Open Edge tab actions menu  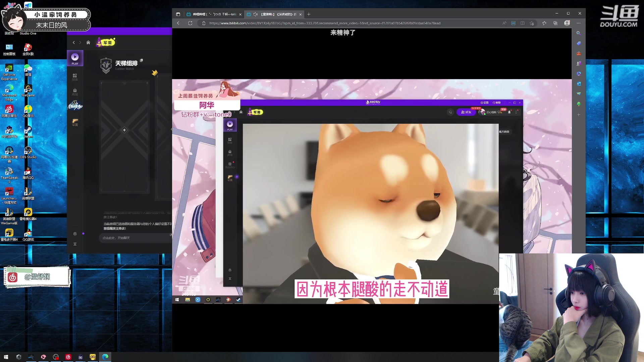coord(178,14)
